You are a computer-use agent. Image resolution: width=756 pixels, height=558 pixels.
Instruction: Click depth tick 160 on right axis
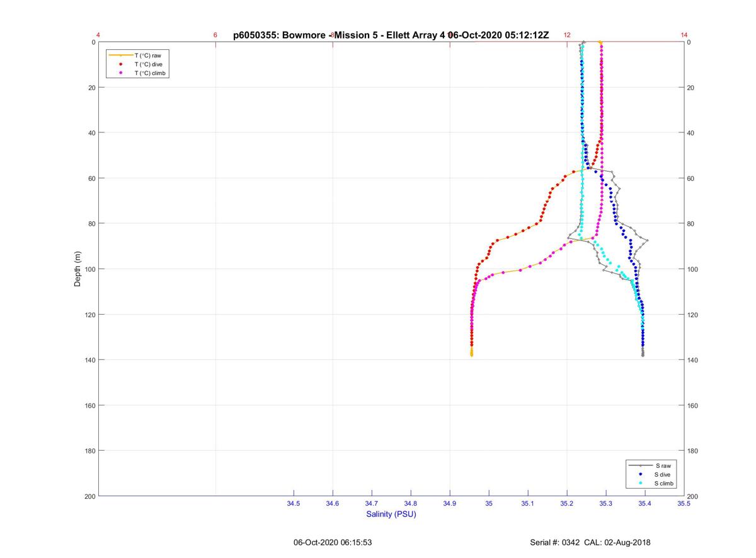point(694,405)
